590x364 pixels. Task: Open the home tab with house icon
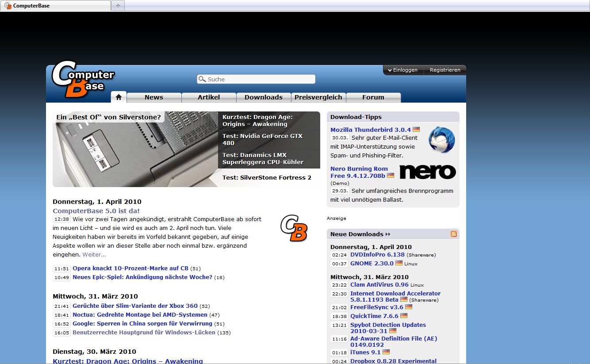click(x=119, y=97)
